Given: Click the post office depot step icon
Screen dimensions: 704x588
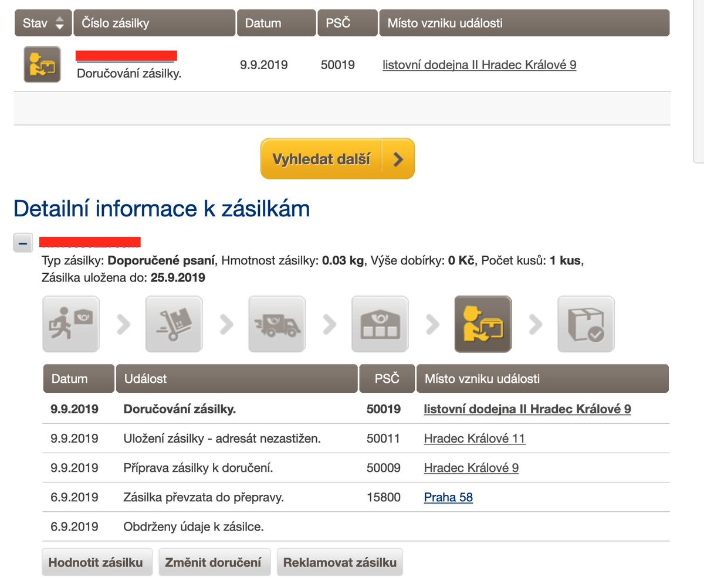Looking at the screenshot, I should (x=380, y=324).
